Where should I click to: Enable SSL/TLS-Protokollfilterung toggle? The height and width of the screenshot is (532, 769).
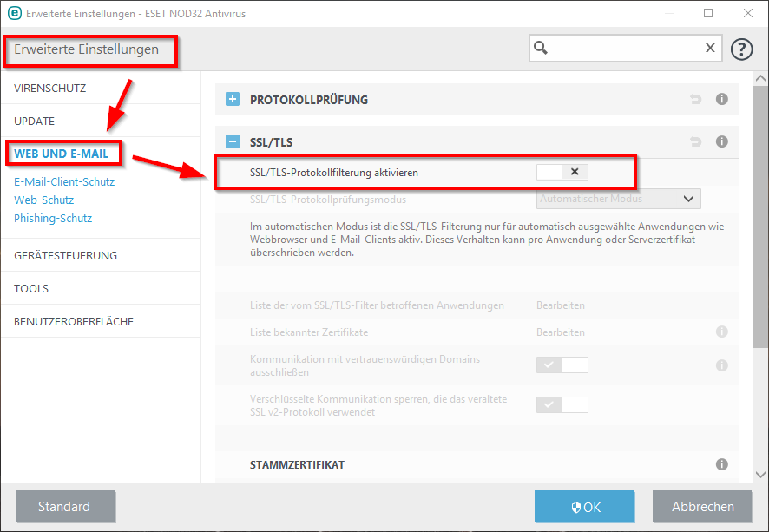tap(562, 172)
